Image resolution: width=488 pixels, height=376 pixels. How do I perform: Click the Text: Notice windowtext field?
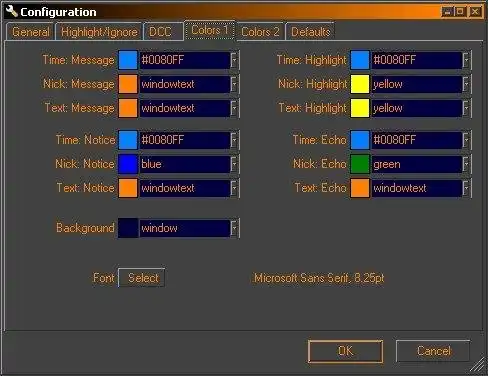pyautogui.click(x=185, y=188)
